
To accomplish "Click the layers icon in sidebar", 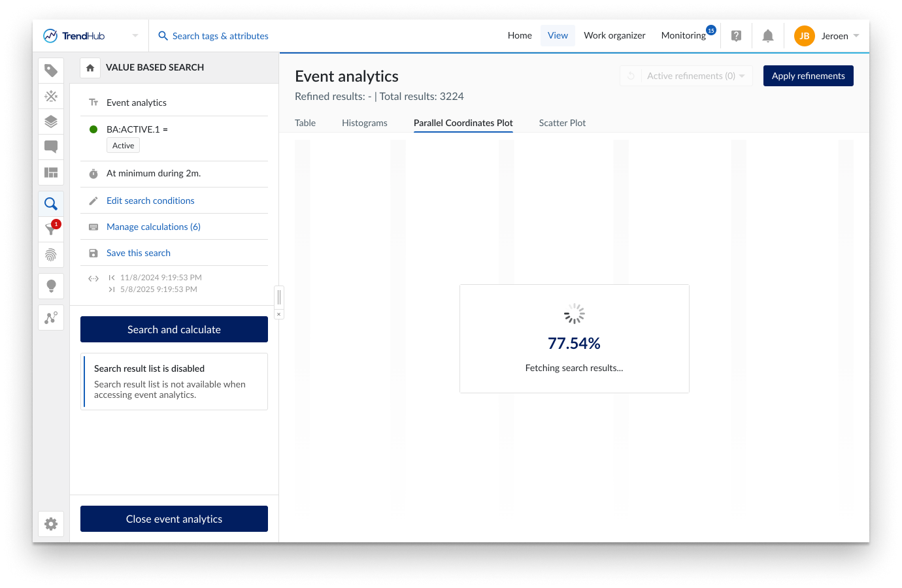I will coord(51,122).
